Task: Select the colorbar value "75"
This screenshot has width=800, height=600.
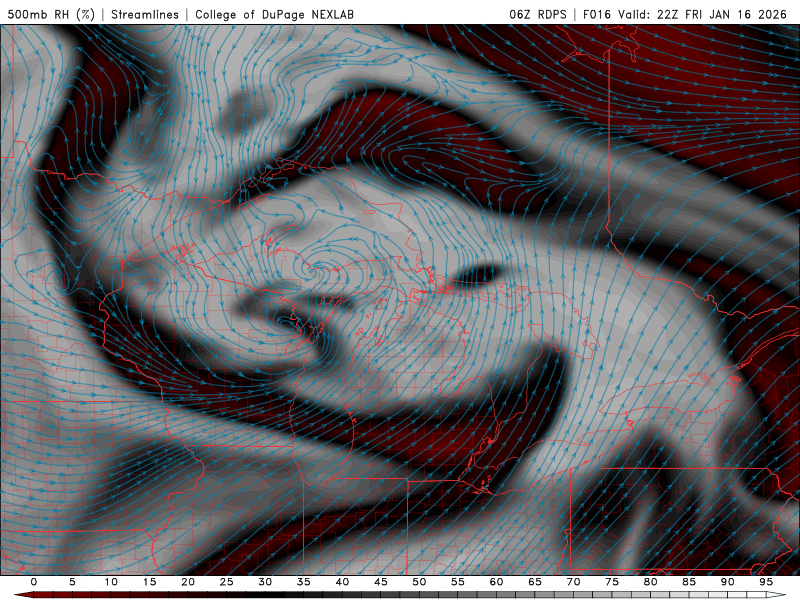Action: pyautogui.click(x=612, y=582)
